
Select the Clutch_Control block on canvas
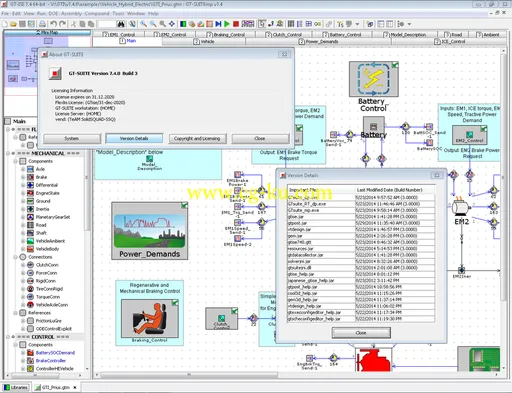point(222,319)
